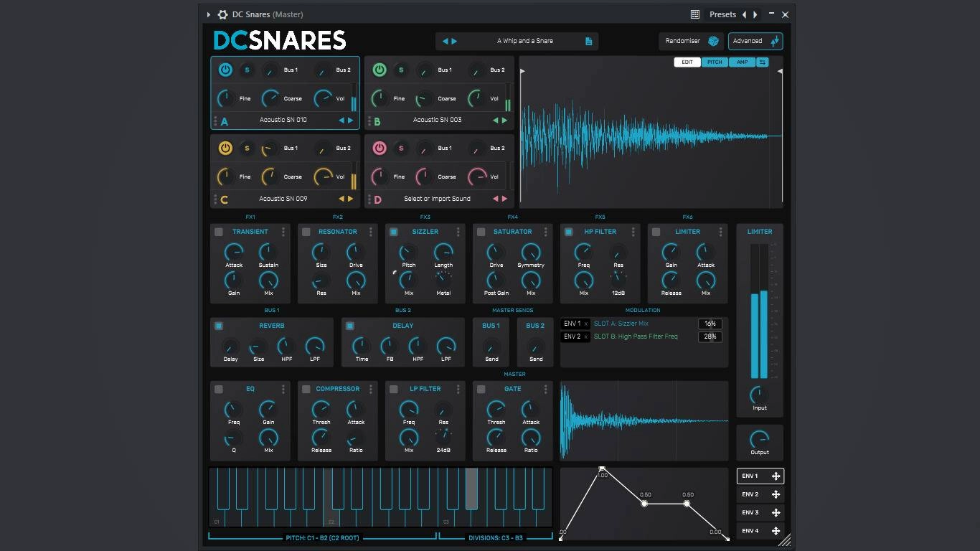
Task: Enable the Gate master effect checkbox
Action: pyautogui.click(x=481, y=389)
